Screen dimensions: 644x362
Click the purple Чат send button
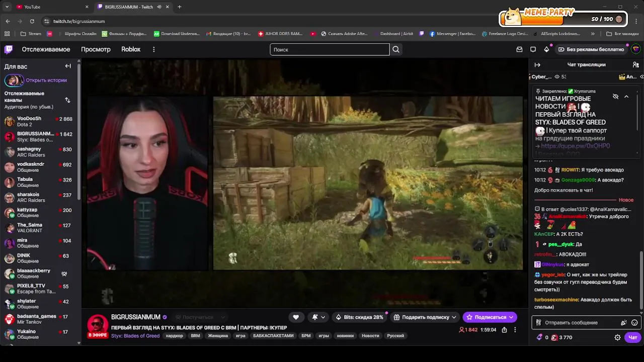[x=633, y=337]
